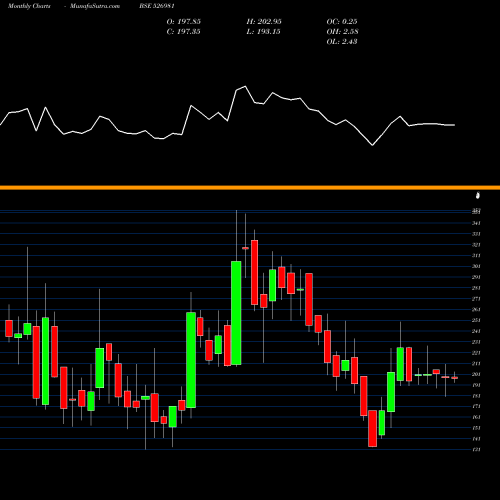500x500 pixels.
Task: Select the low value 'L: 193.15'
Action: (263, 32)
